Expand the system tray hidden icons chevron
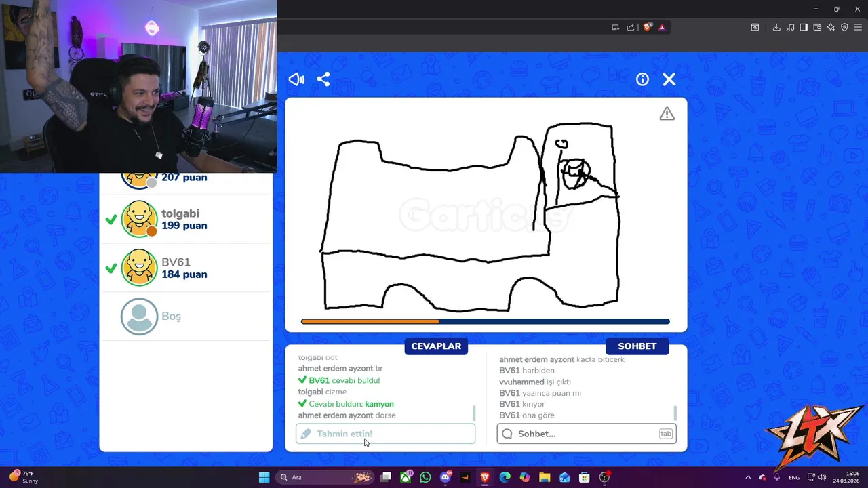Viewport: 868px width, 488px height. tap(748, 477)
